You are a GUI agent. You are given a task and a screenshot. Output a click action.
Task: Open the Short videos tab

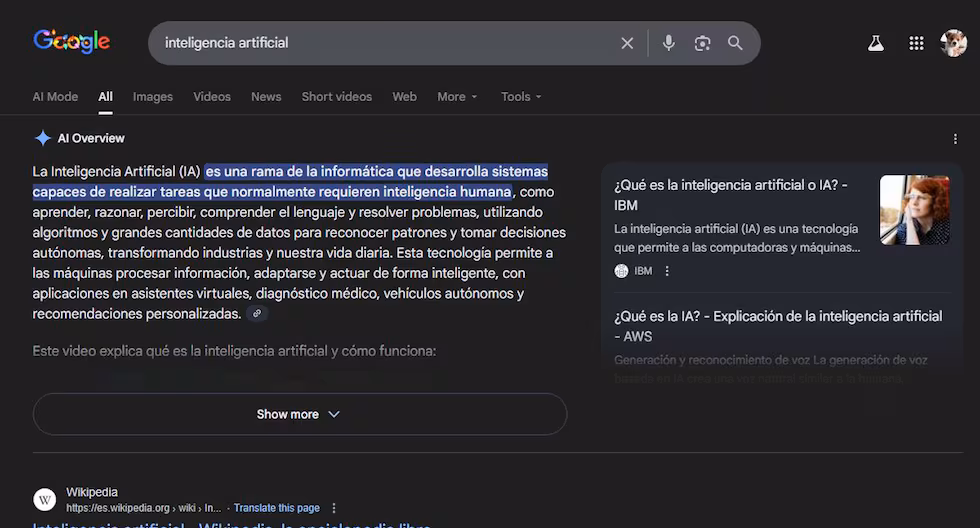point(337,97)
